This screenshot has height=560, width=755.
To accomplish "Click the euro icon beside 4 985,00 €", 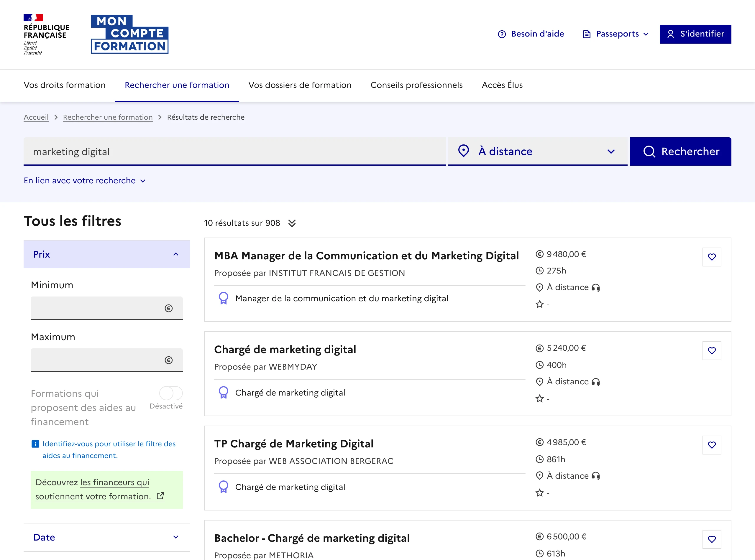I will pos(539,442).
